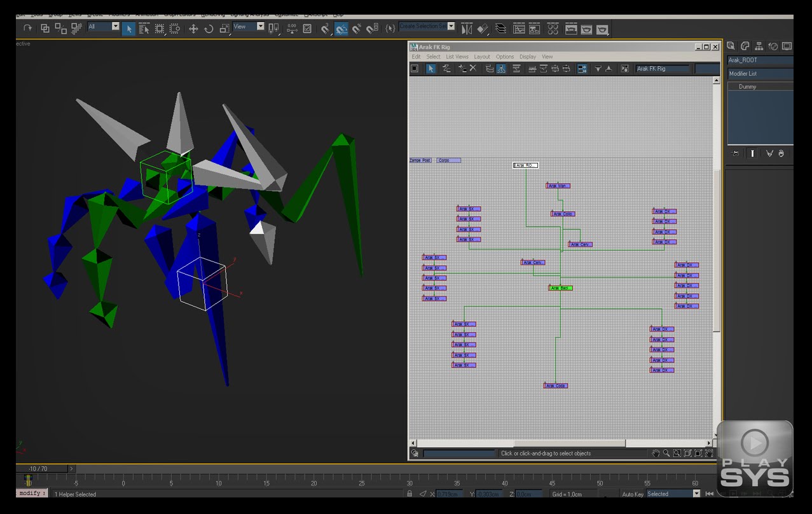Click the Zampe Post bookmark label
The height and width of the screenshot is (514, 812).
(420, 160)
